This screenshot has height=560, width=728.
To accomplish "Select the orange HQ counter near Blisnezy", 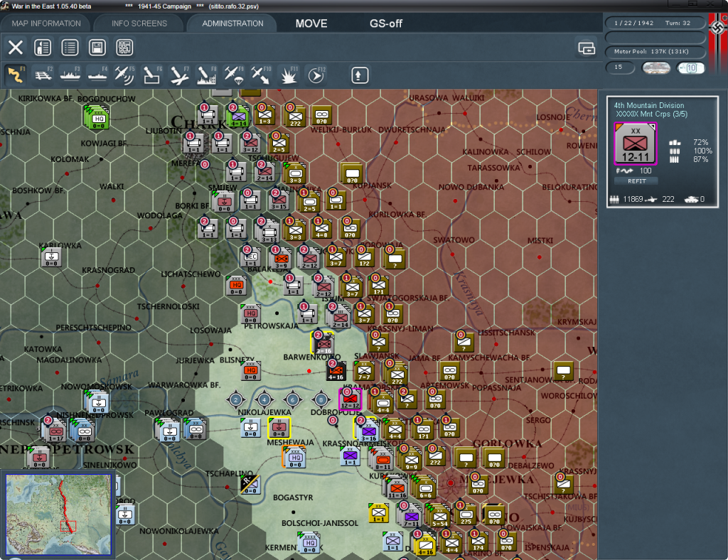I will click(251, 371).
